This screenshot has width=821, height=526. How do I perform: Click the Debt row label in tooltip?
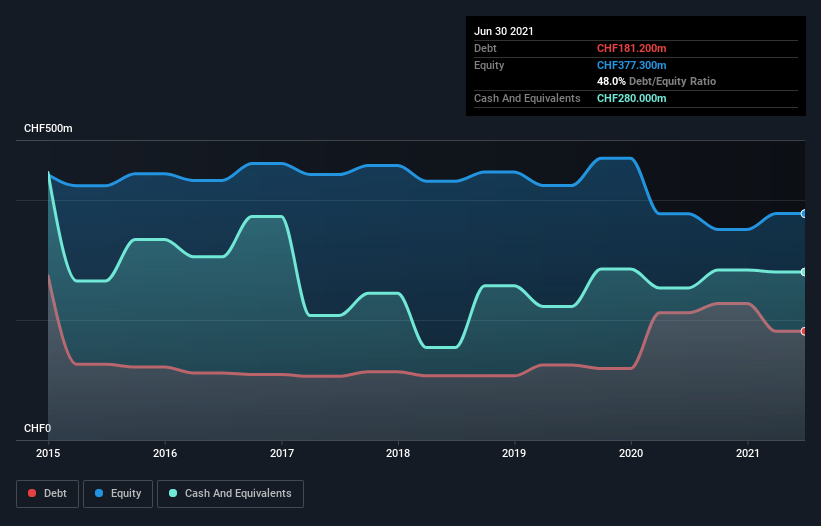485,48
